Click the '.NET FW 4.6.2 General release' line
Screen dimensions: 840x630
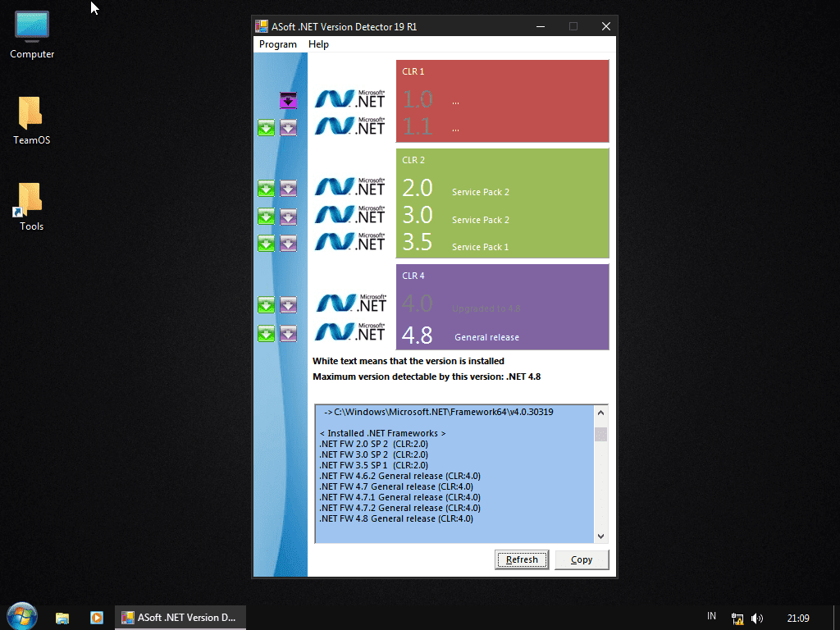point(399,477)
